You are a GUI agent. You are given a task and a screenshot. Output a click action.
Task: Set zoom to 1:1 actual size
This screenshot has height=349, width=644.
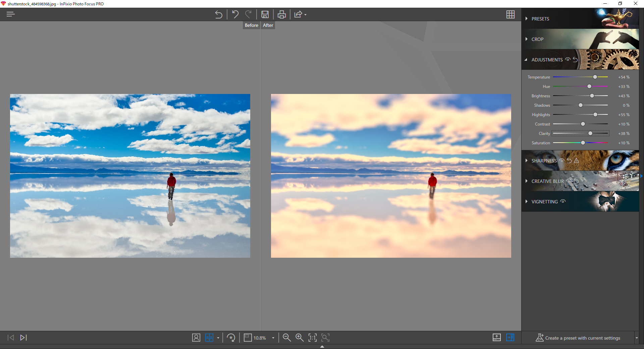pyautogui.click(x=313, y=338)
